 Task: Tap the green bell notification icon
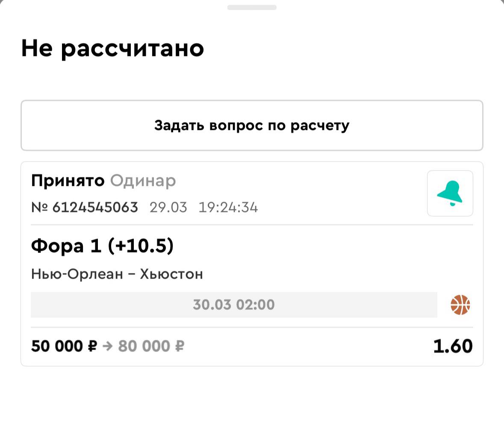point(450,193)
